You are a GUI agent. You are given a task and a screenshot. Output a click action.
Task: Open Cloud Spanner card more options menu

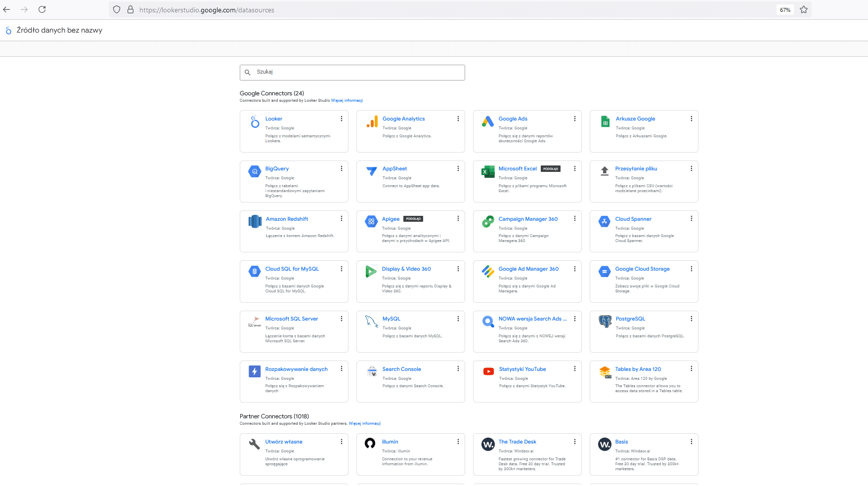point(692,218)
